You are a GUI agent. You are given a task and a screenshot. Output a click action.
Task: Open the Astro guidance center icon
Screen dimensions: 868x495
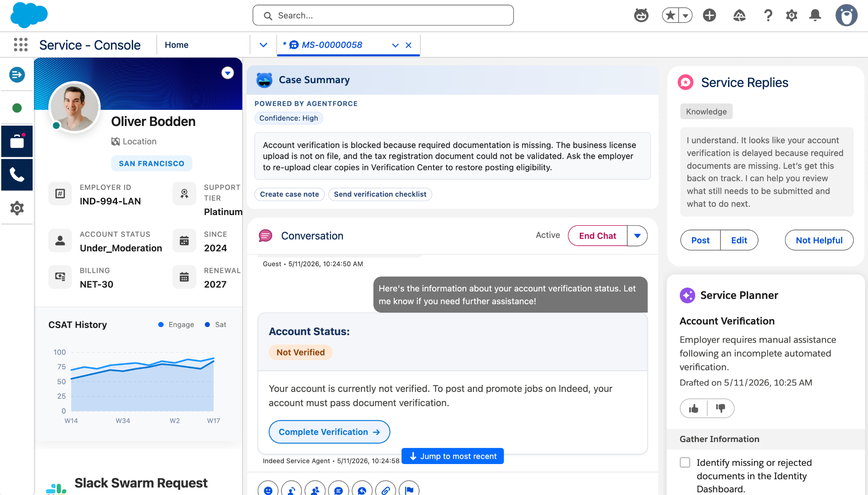[641, 16]
